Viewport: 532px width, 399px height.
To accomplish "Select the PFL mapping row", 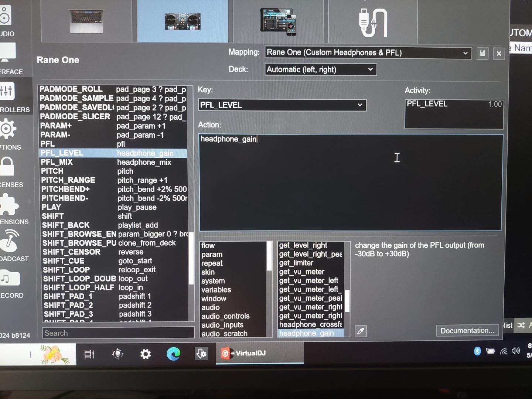I will click(113, 144).
